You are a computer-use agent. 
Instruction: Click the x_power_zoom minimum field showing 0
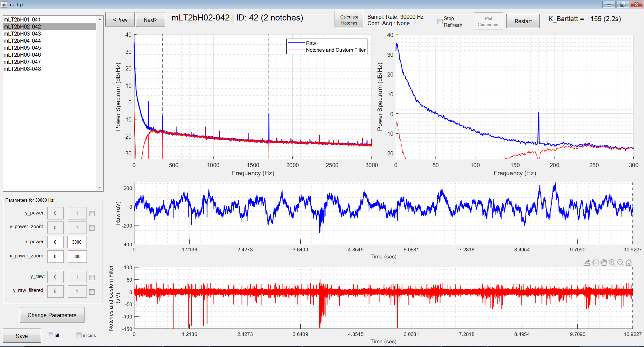[55, 256]
